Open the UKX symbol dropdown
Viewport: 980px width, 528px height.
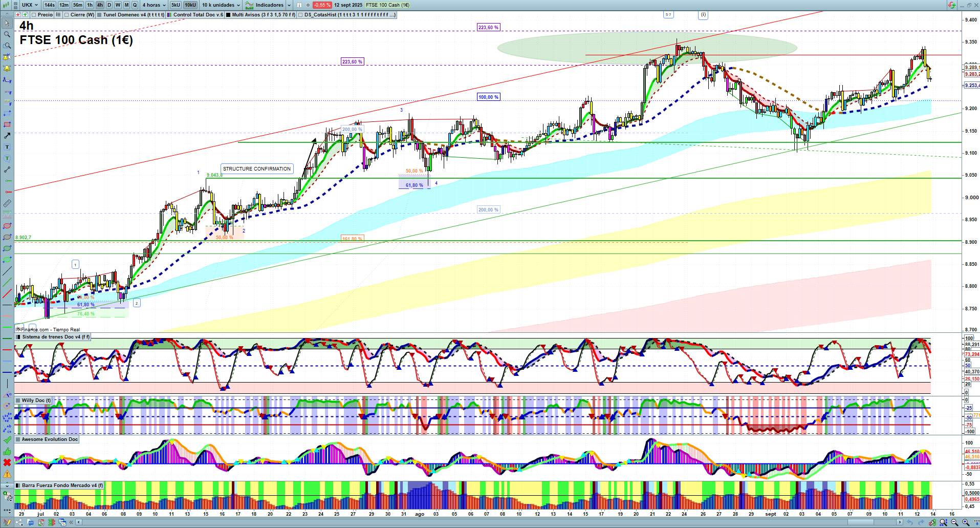30,5
